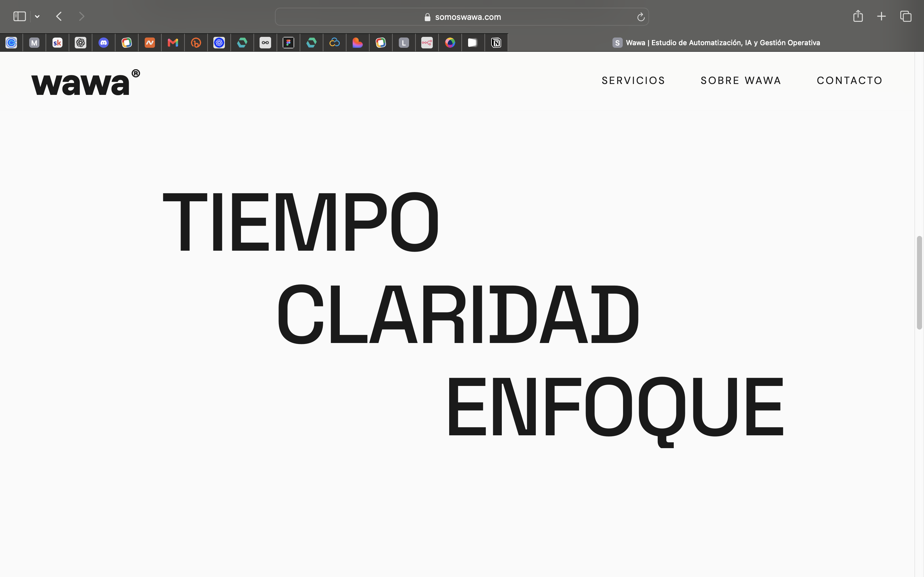Image resolution: width=924 pixels, height=577 pixels.
Task: Open the SERVICIOS navigation link
Action: [633, 80]
